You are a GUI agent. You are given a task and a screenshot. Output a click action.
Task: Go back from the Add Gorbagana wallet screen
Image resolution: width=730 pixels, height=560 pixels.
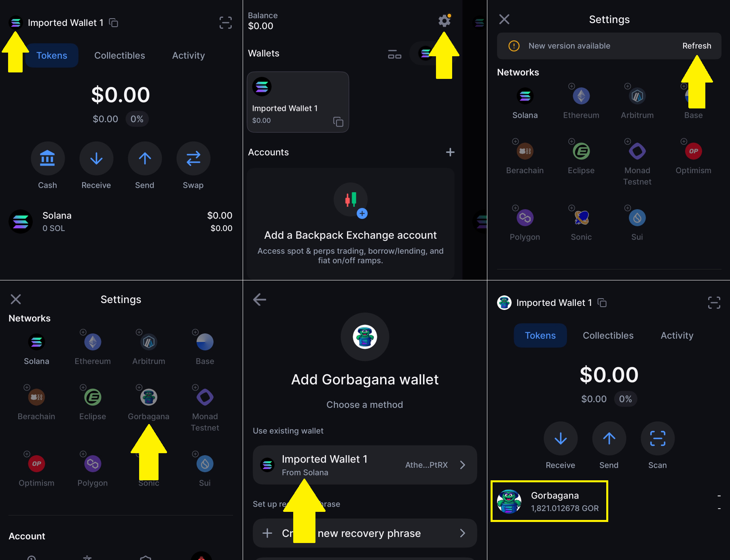tap(260, 299)
